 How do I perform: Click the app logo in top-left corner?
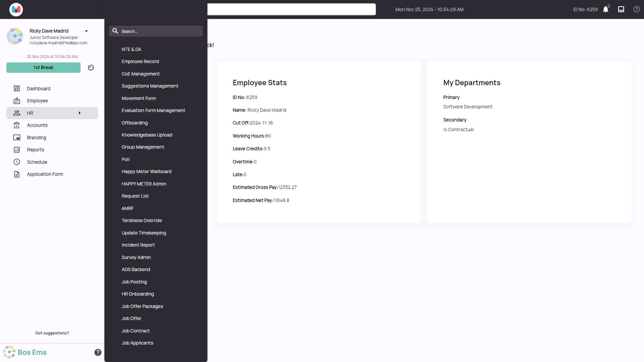pos(16,9)
